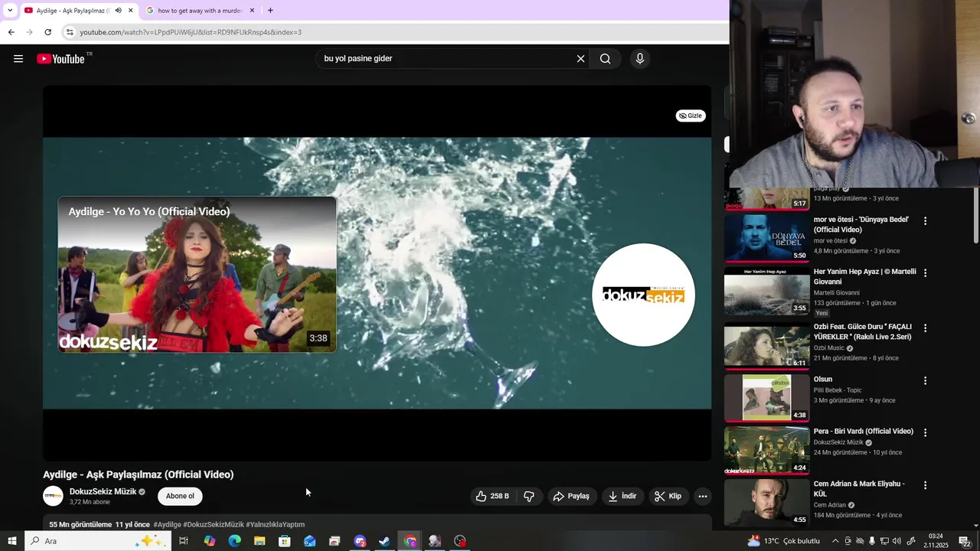Image resolution: width=980 pixels, height=551 pixels.
Task: Open tab search dropdown arrow
Action: pos(9,11)
